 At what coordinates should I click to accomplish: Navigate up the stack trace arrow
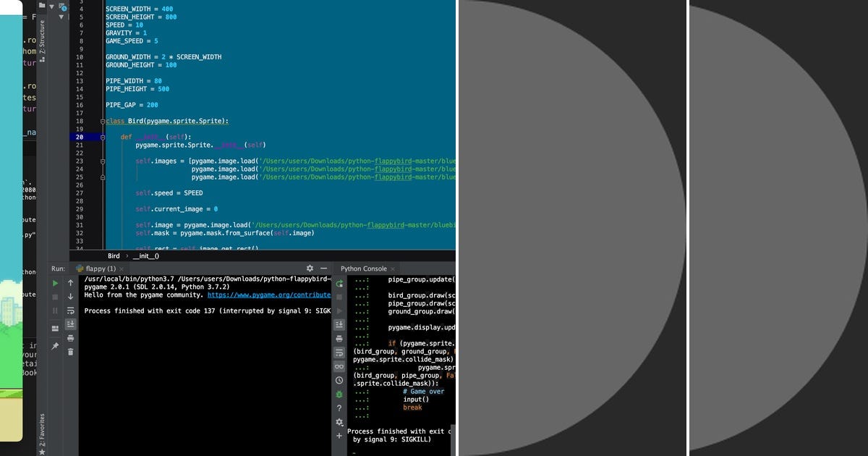[x=70, y=282]
